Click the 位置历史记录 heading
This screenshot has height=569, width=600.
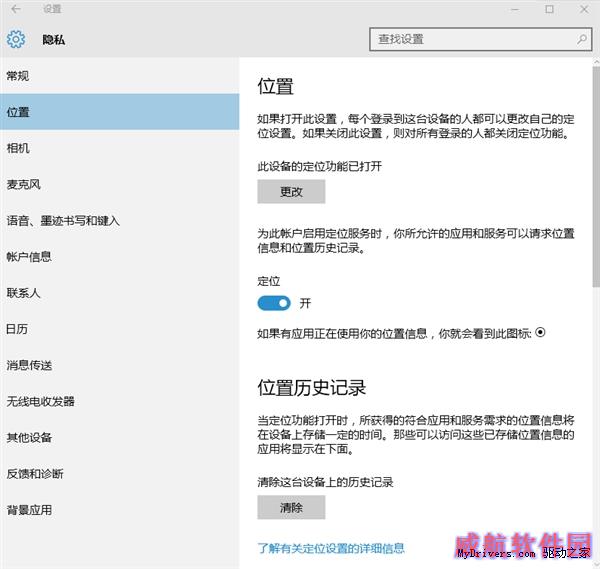pyautogui.click(x=311, y=388)
